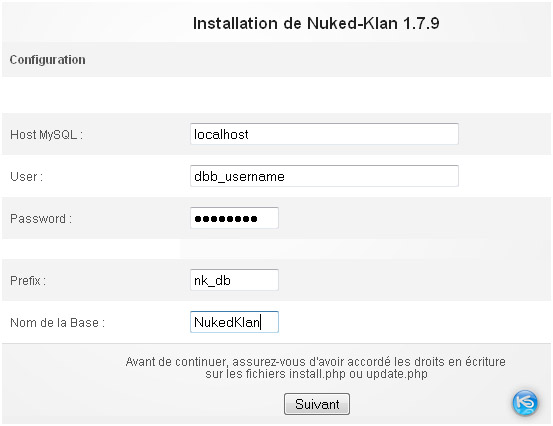Click the blue Nuked-Klan logo icon
The width and height of the screenshot is (553, 426).
[525, 403]
